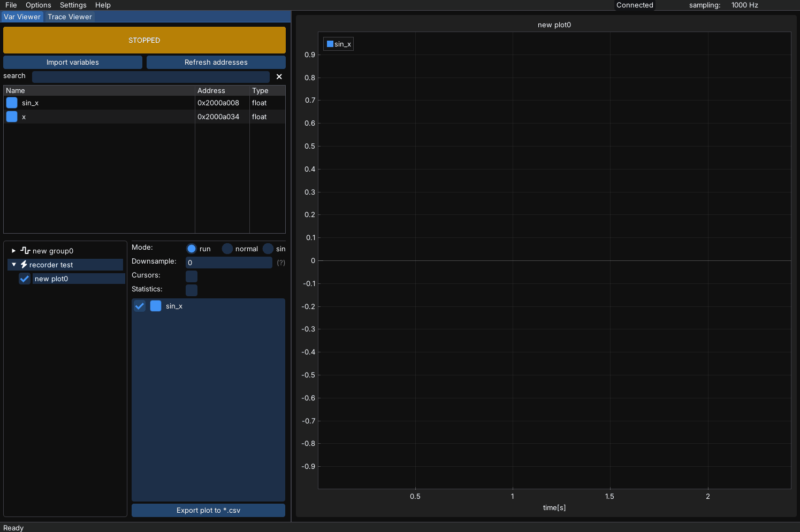
Task: Click the (?) help icon next to Downsample
Action: click(280, 263)
